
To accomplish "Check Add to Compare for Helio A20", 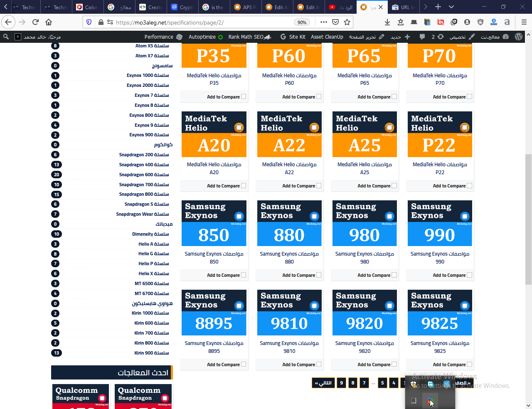I will point(244,186).
